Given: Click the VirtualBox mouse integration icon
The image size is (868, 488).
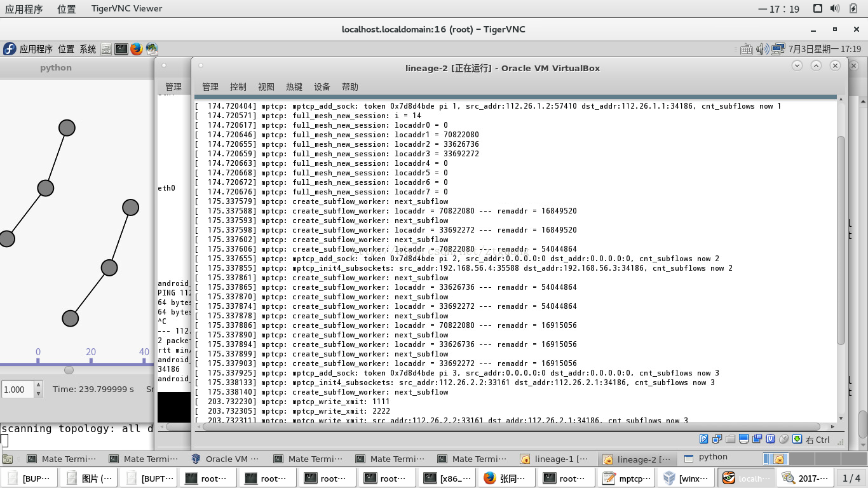Looking at the screenshot, I should point(784,439).
